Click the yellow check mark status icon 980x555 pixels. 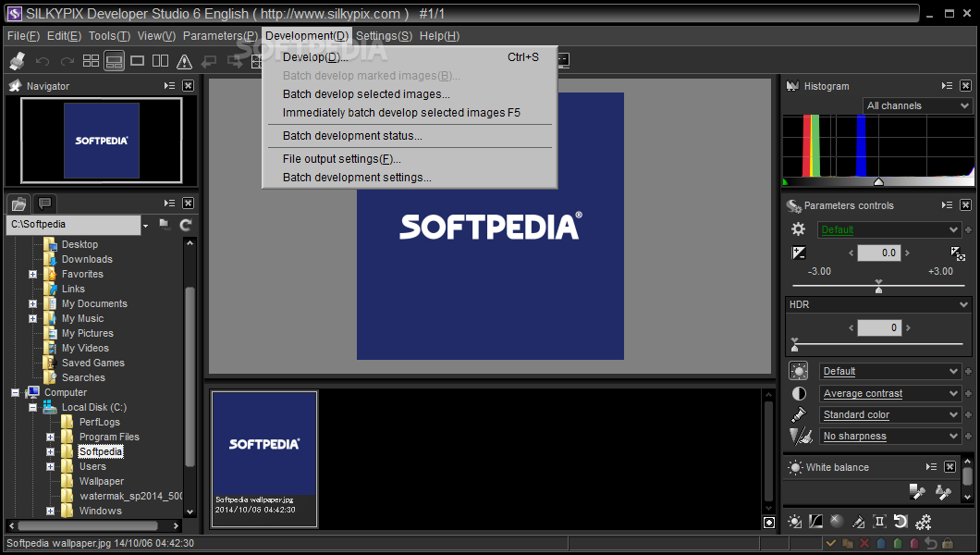click(x=831, y=543)
